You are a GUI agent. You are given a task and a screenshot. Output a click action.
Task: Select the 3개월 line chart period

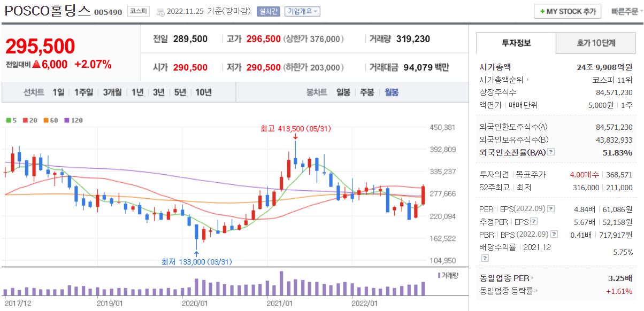click(112, 92)
